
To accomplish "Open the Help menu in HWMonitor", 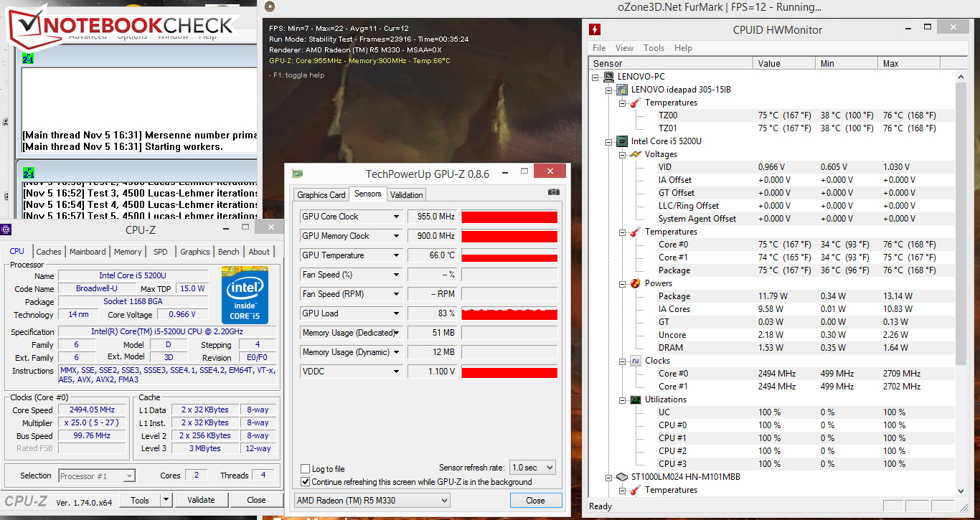I will (683, 48).
